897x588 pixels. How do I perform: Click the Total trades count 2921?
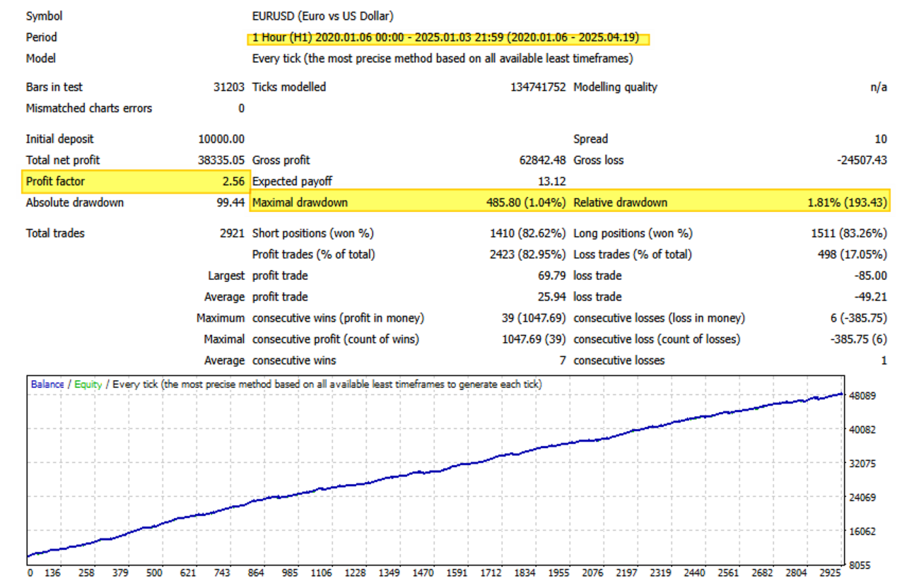click(x=233, y=233)
